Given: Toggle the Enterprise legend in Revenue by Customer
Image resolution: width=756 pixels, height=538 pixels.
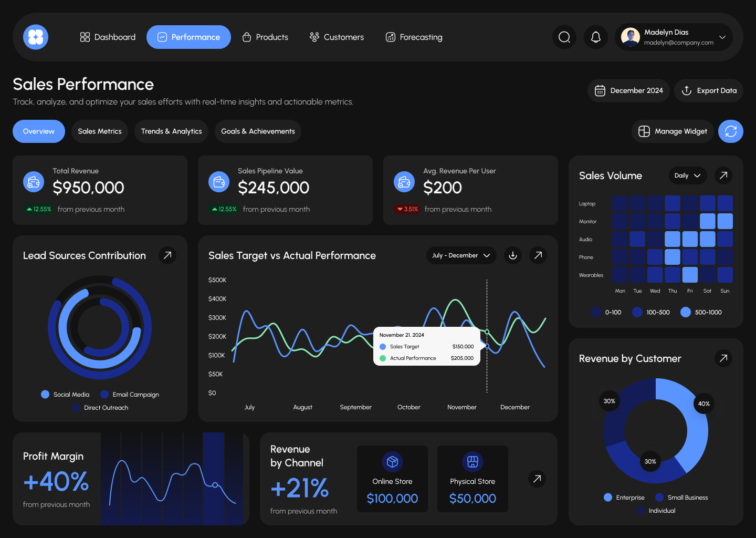Looking at the screenshot, I should click(x=624, y=497).
